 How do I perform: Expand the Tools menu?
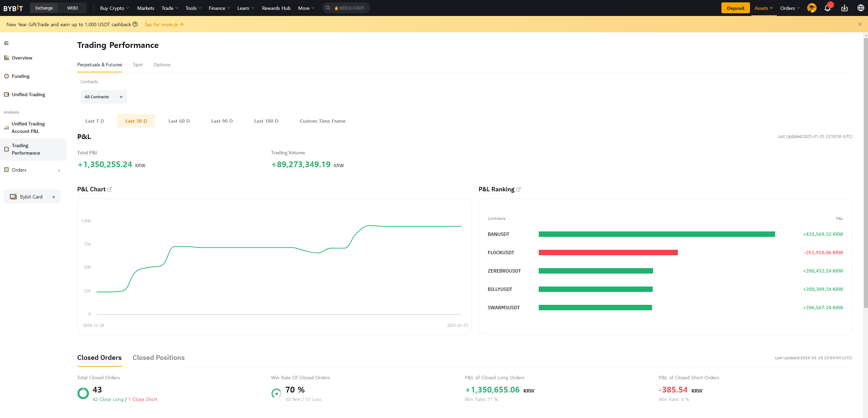(194, 8)
